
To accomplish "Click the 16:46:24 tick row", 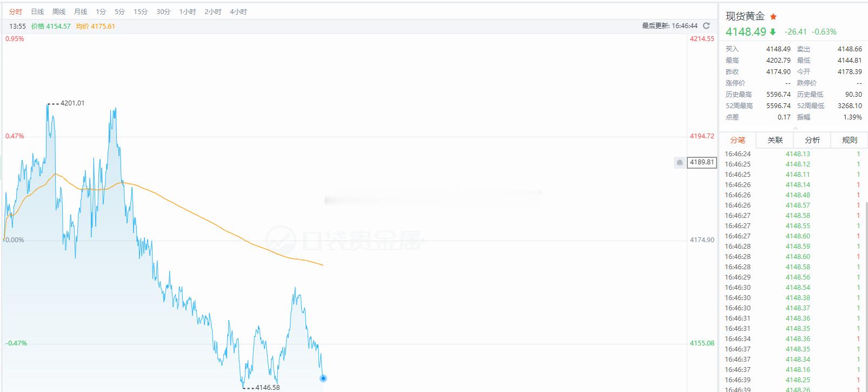I will [x=792, y=154].
